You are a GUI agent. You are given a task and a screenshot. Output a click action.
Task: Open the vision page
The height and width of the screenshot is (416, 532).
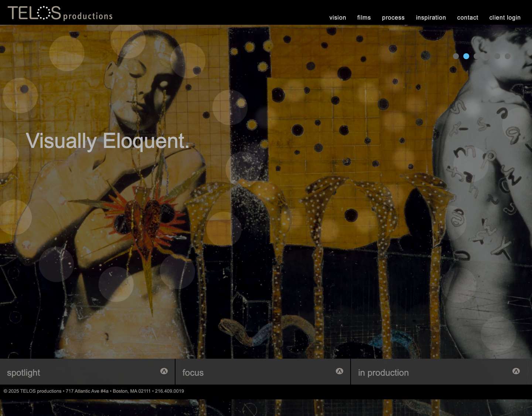tap(338, 17)
